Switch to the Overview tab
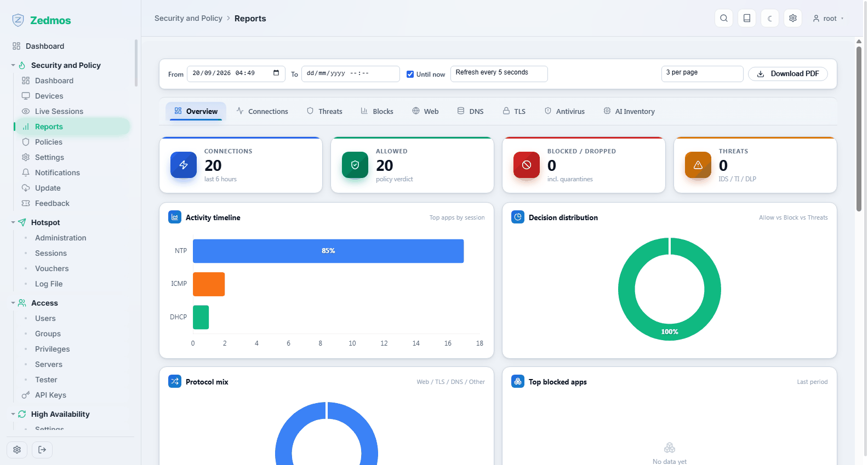Image resolution: width=868 pixels, height=465 pixels. (196, 111)
